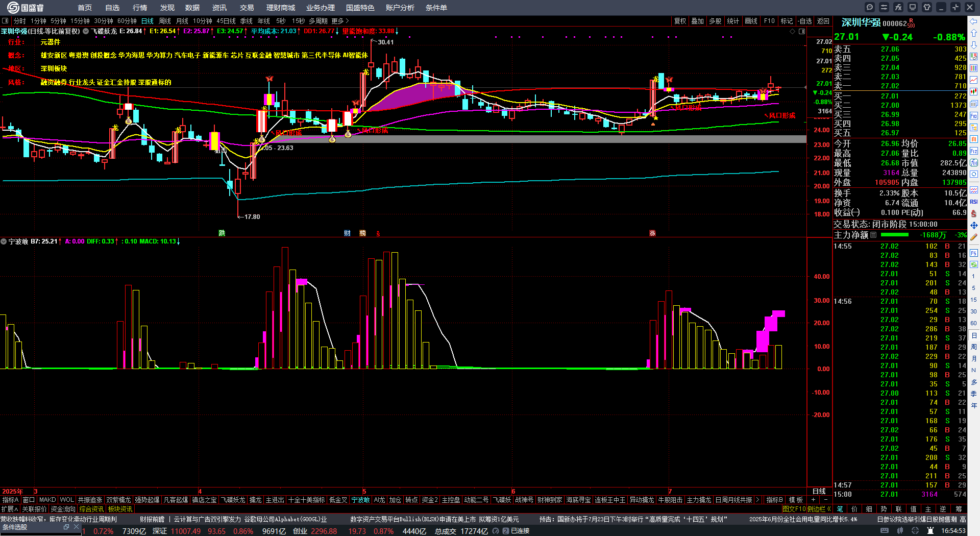Open the 账户分析 menu
This screenshot has width=980, height=536.
(x=400, y=8)
